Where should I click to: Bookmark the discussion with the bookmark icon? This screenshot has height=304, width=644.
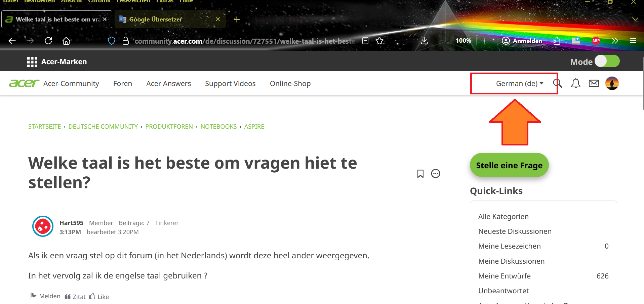click(420, 174)
